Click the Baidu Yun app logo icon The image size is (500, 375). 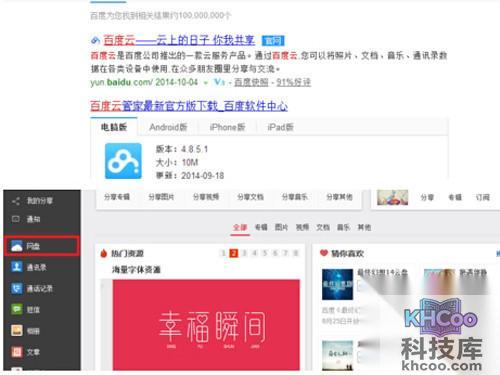pos(123,161)
